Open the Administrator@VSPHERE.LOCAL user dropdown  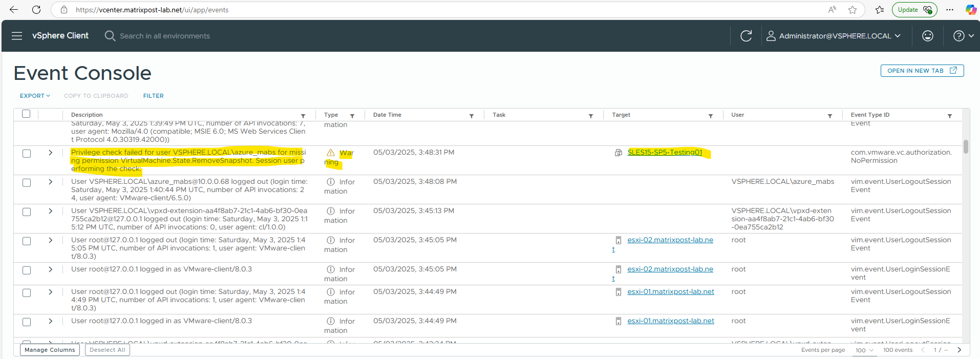[x=833, y=36]
